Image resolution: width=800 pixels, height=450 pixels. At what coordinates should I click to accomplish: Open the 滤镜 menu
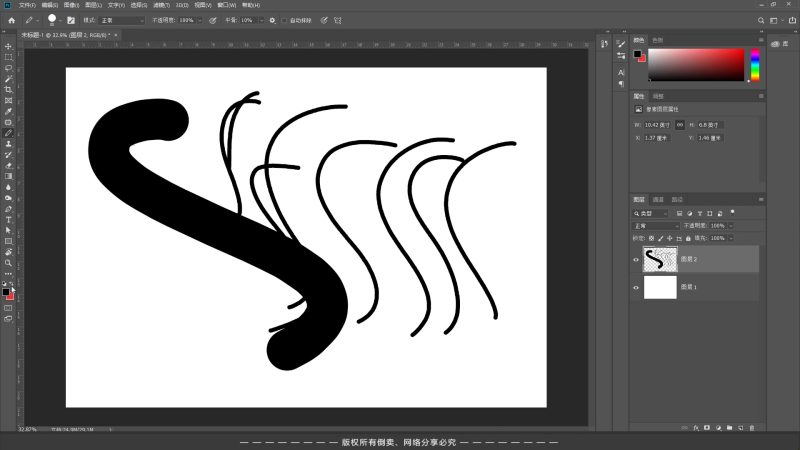161,5
